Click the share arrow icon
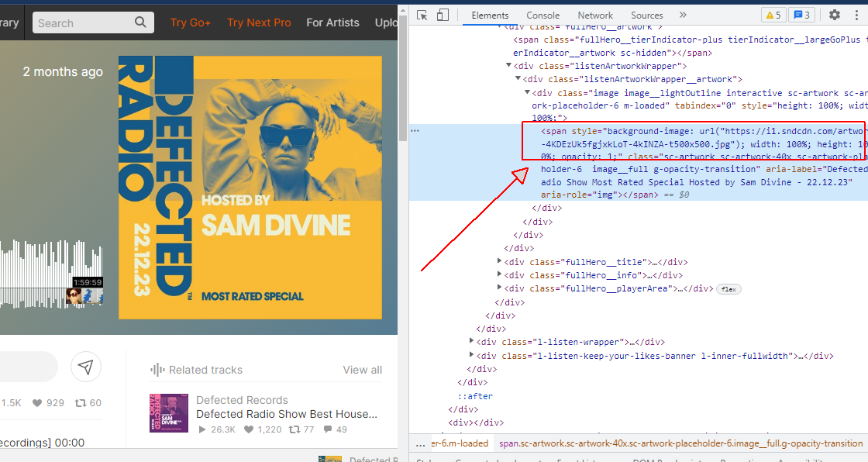This screenshot has width=868, height=462. [x=86, y=366]
